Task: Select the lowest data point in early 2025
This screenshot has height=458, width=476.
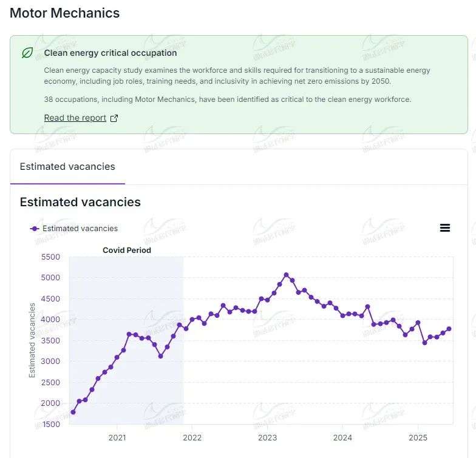Action: 424,343
